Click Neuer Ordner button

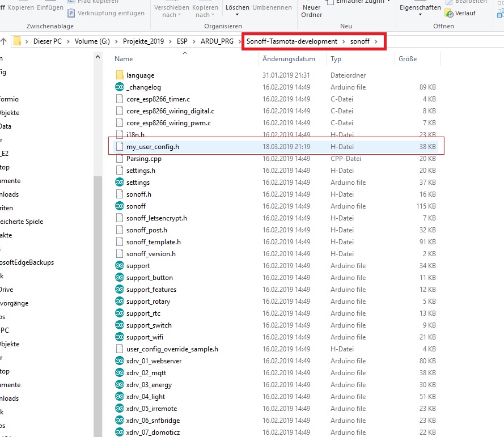(x=311, y=11)
